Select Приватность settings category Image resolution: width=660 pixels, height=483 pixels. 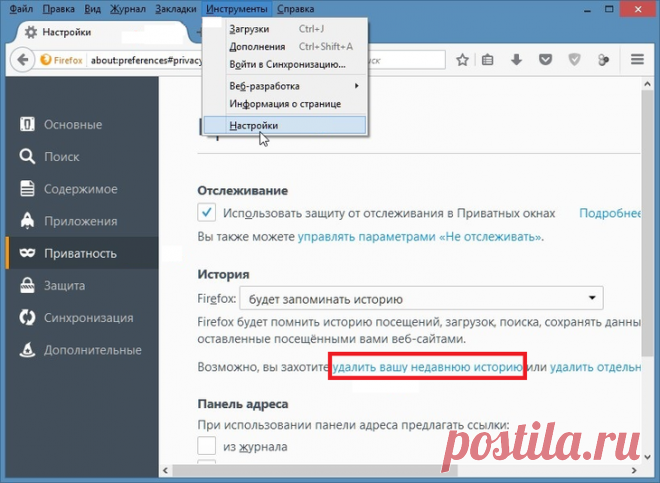pos(82,253)
